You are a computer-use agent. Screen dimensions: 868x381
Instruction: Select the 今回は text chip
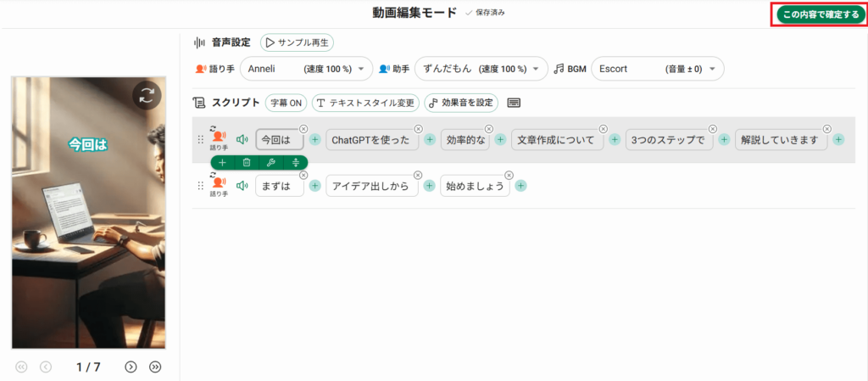click(x=280, y=140)
